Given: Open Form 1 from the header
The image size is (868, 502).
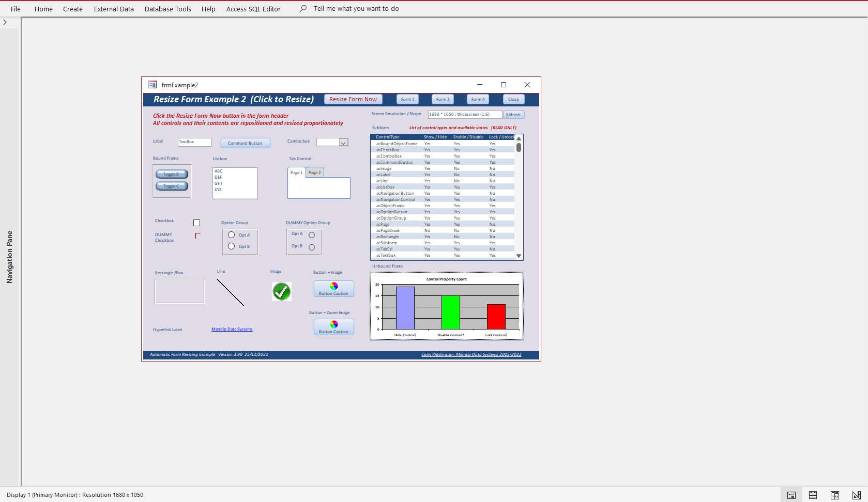Looking at the screenshot, I should click(408, 99).
